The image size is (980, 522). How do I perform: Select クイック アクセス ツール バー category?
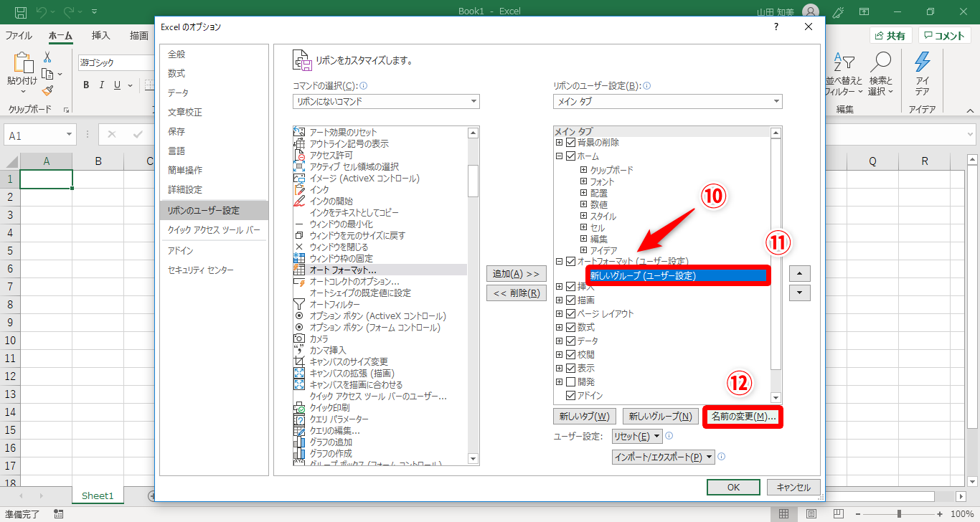tap(214, 230)
